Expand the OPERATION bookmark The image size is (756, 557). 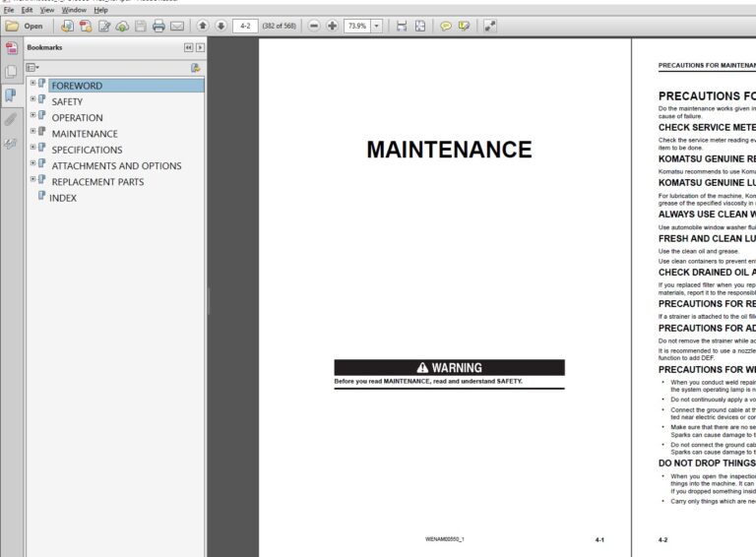pyautogui.click(x=32, y=115)
